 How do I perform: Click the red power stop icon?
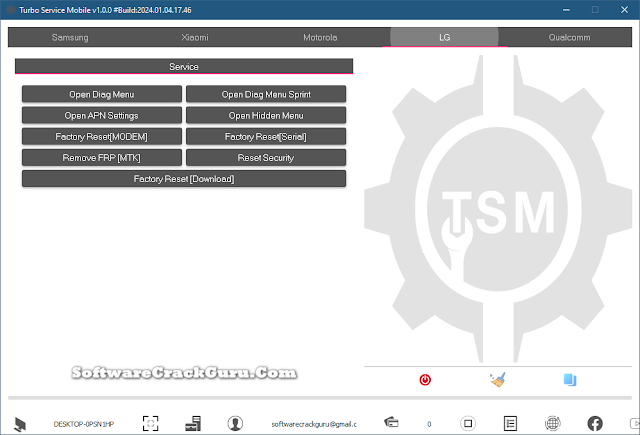(x=425, y=380)
